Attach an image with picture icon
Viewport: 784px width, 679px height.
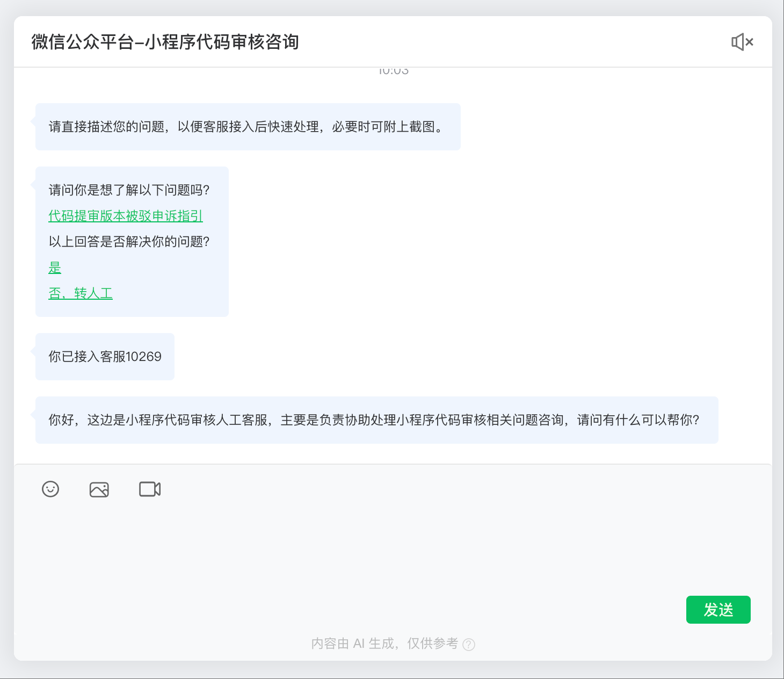click(x=99, y=489)
